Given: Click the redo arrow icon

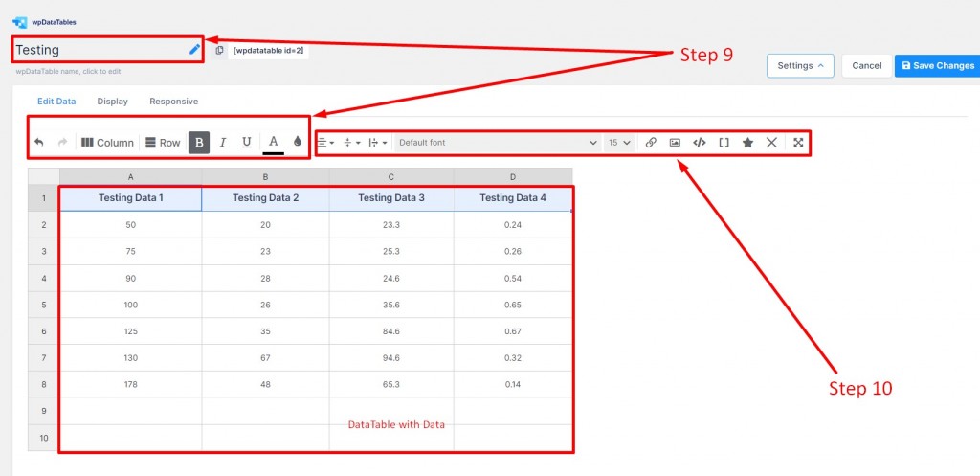Looking at the screenshot, I should 62,143.
